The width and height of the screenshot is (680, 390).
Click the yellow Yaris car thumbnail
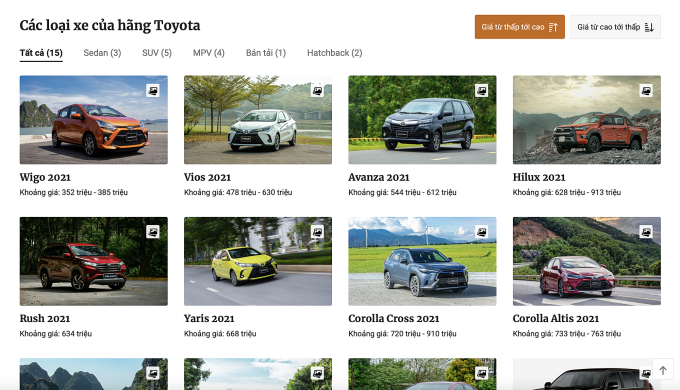258,261
